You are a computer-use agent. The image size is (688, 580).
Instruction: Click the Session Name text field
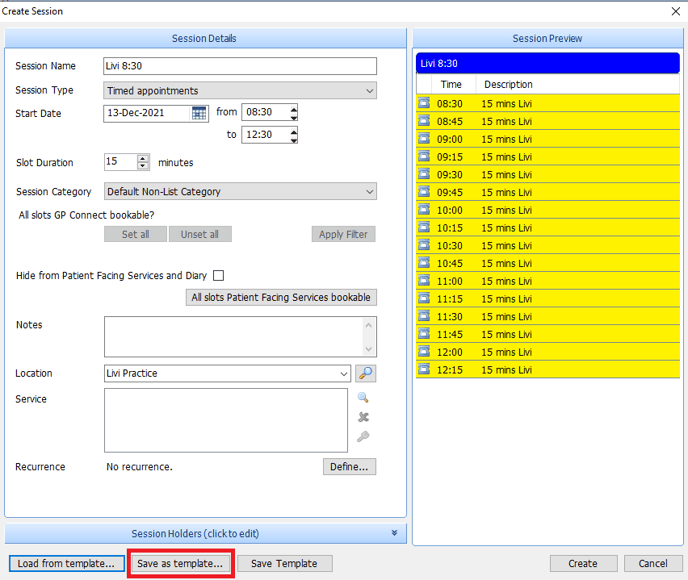coord(240,67)
